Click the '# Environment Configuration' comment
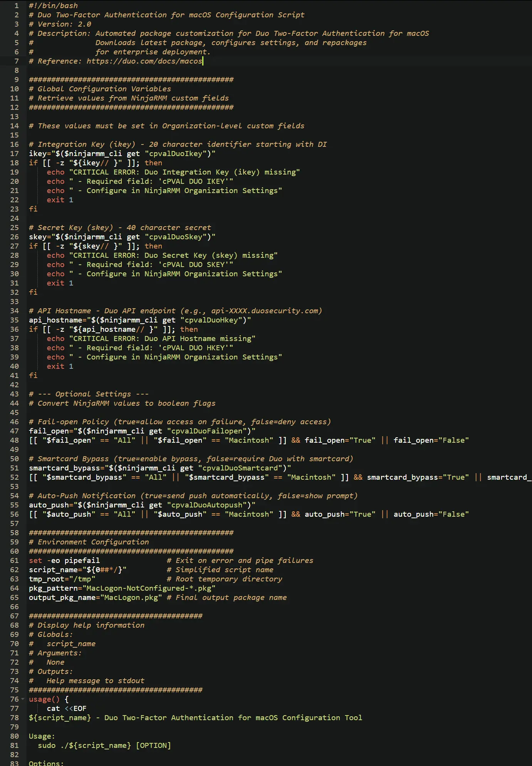Screen dimensions: 532x766 coord(89,542)
